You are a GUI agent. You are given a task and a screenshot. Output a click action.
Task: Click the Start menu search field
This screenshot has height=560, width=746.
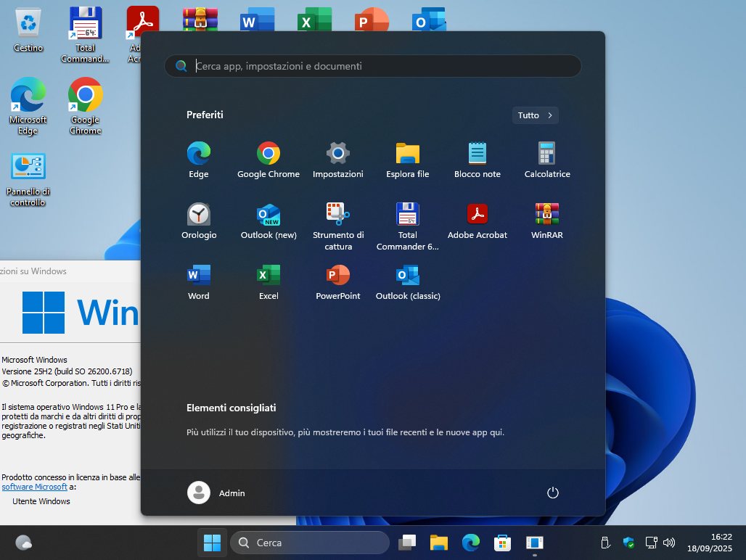click(372, 66)
